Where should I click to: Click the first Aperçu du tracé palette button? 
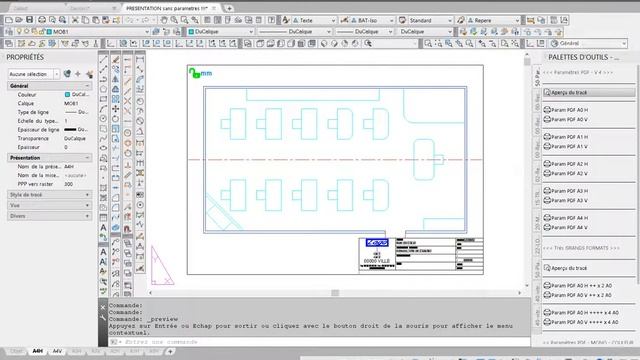point(589,93)
